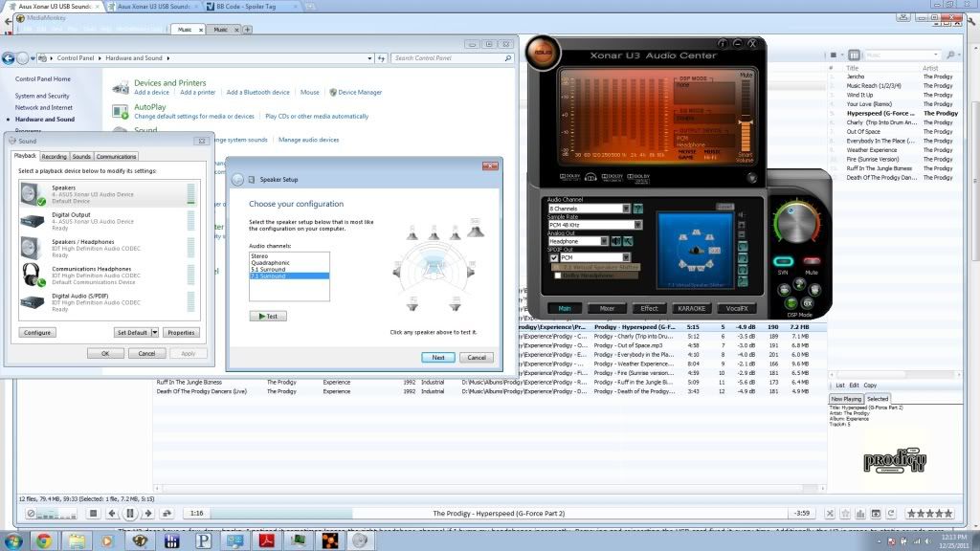
Task: Open the recent pages dropdown in Control Panel
Action: tap(33, 58)
